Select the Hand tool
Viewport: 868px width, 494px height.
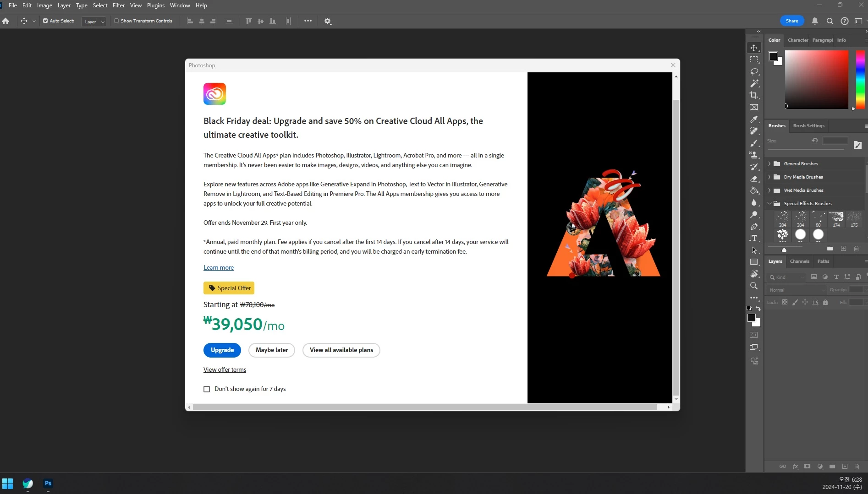[x=754, y=274]
